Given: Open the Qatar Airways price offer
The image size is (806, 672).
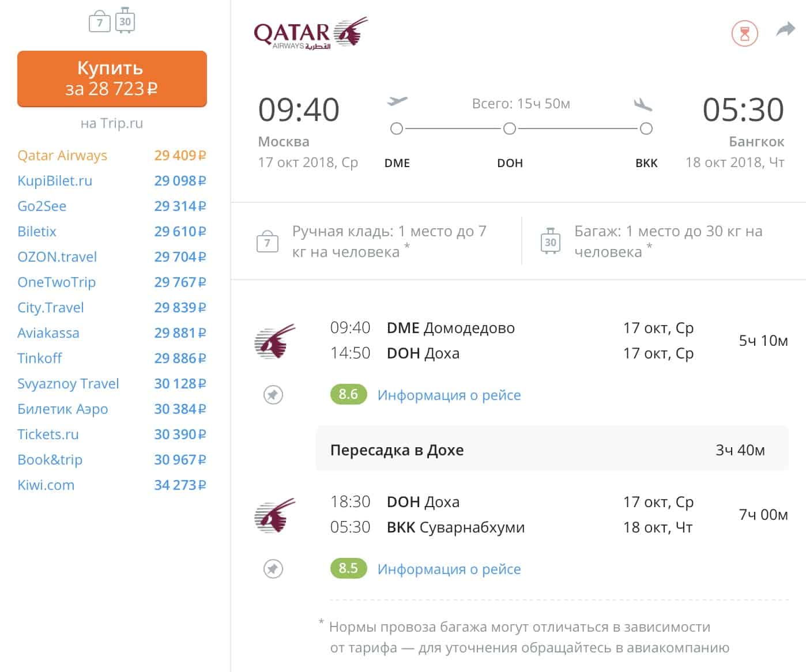Looking at the screenshot, I should (62, 156).
